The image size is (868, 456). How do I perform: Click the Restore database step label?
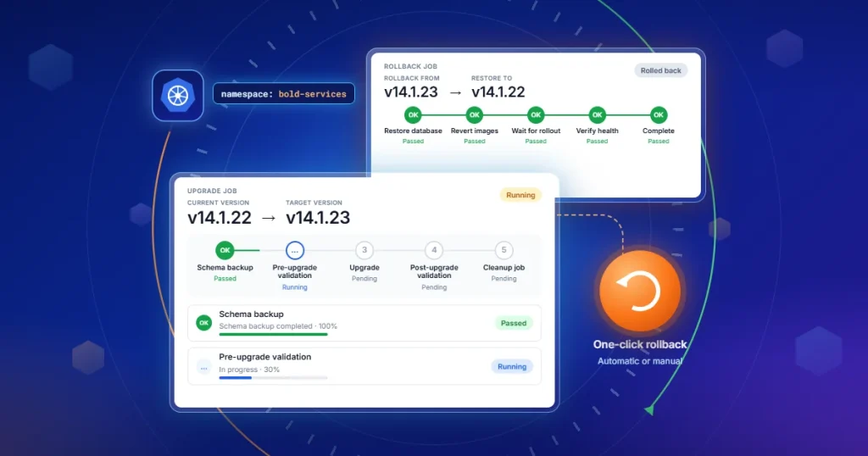point(413,131)
